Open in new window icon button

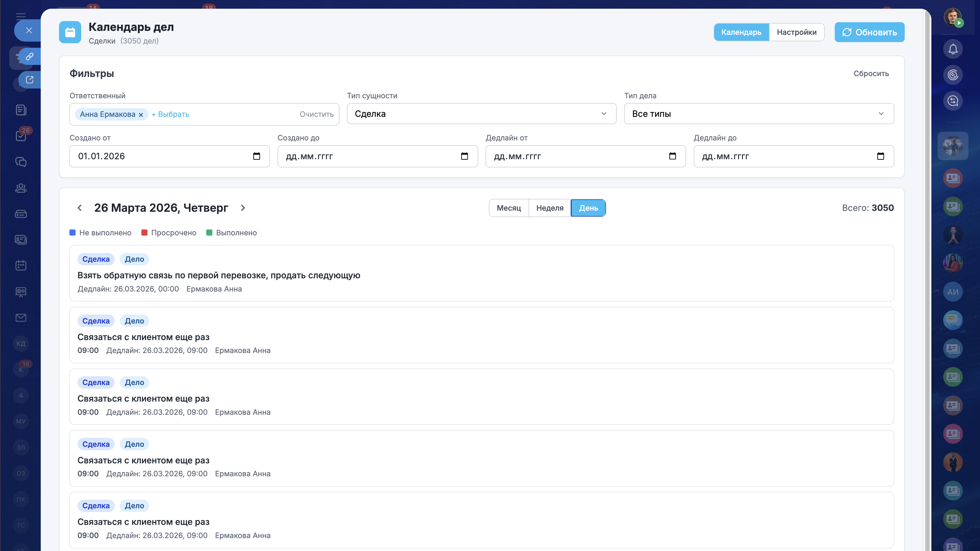tap(30, 79)
